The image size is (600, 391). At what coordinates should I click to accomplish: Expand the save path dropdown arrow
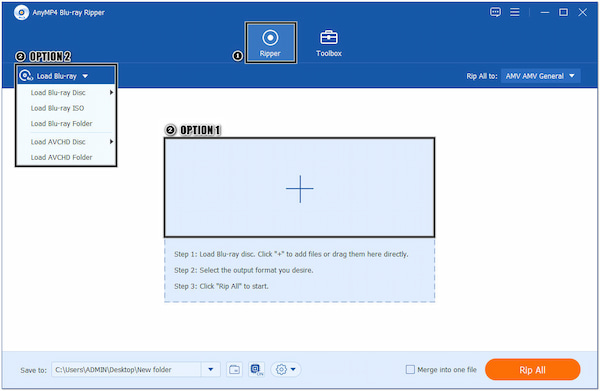tap(210, 370)
